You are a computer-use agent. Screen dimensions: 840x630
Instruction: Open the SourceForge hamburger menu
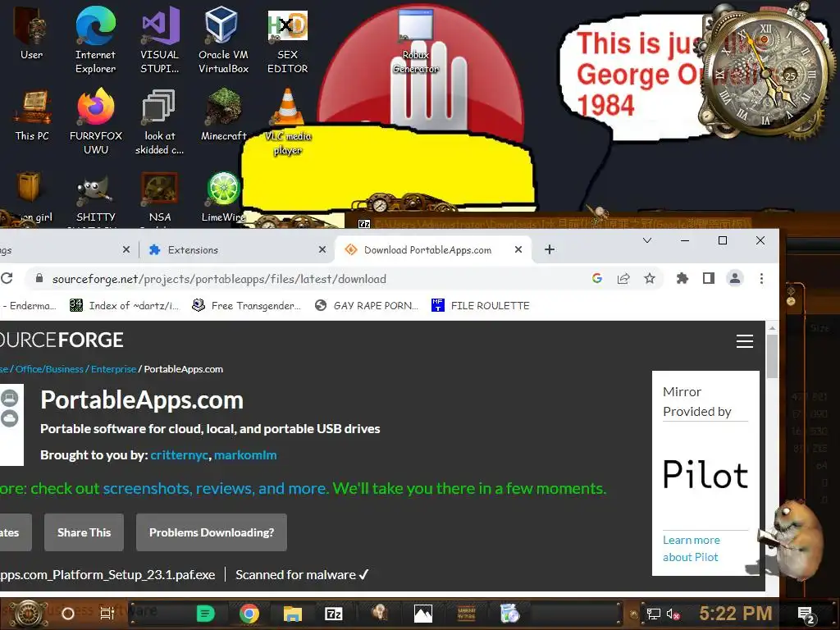[744, 341]
